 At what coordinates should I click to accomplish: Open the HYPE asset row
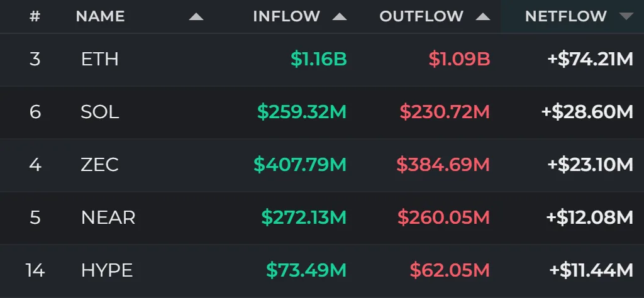[x=322, y=270]
